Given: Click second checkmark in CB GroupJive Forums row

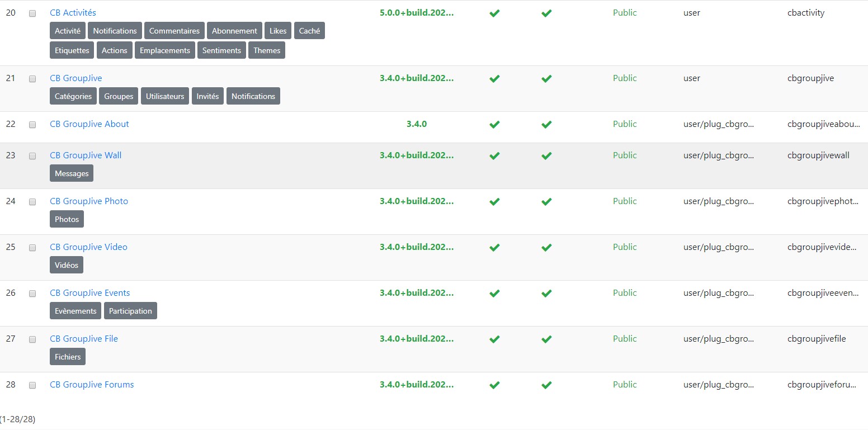Looking at the screenshot, I should [x=546, y=385].
